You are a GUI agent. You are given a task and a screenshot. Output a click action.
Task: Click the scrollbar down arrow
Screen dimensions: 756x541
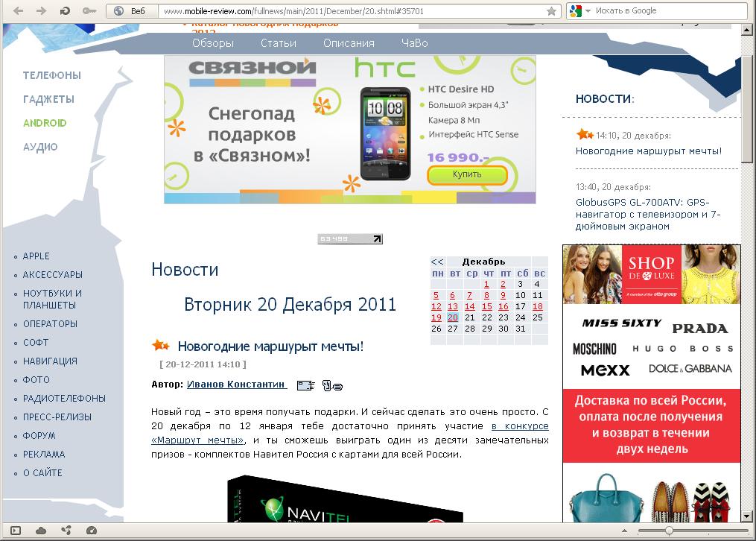pyautogui.click(x=746, y=516)
